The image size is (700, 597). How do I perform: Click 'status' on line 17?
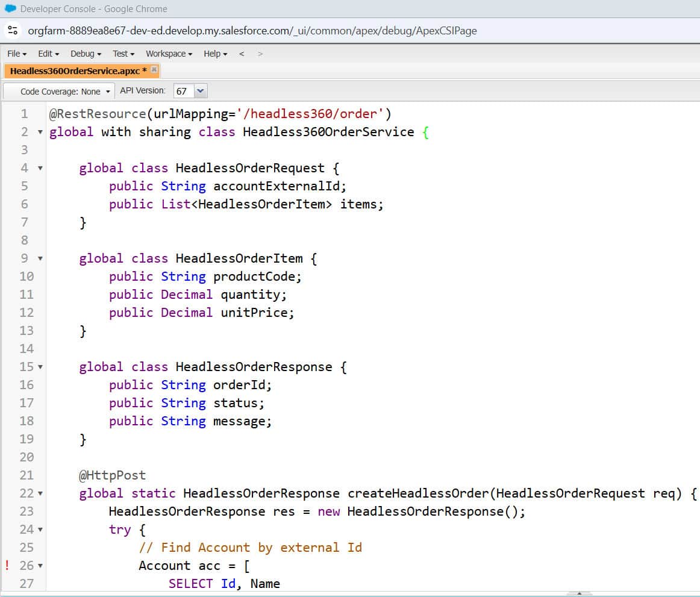coord(236,403)
